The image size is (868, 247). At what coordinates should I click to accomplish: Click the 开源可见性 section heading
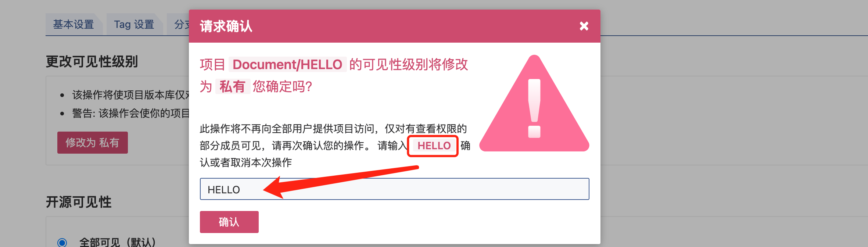point(79,202)
